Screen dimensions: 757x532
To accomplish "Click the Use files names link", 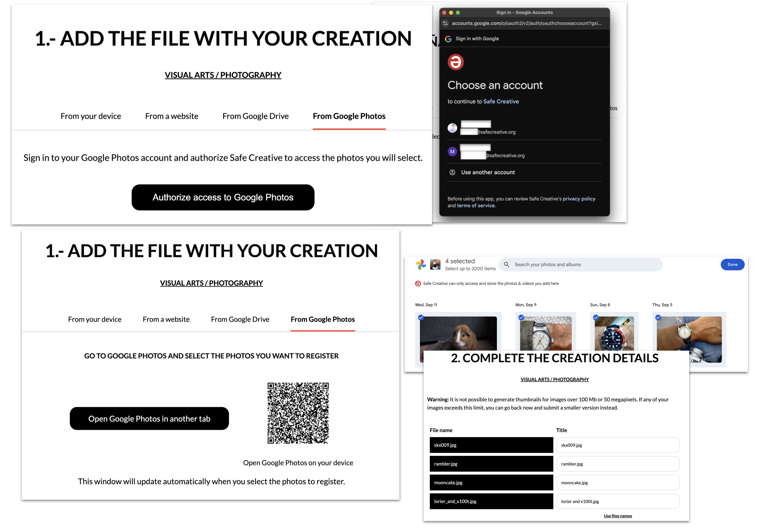I will (618, 516).
